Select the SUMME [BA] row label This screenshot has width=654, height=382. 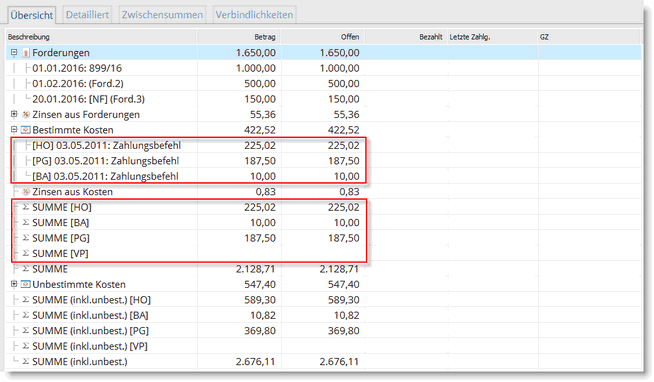[61, 223]
